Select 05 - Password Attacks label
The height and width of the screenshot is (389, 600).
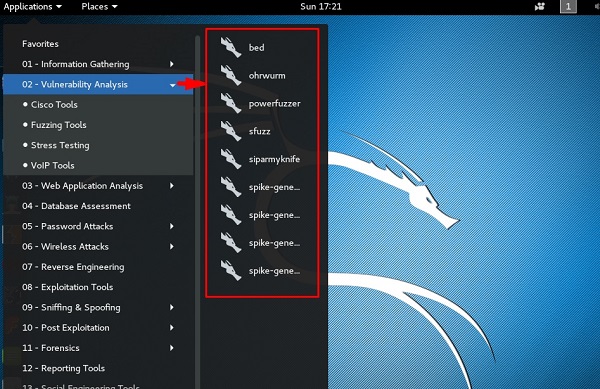(x=67, y=226)
